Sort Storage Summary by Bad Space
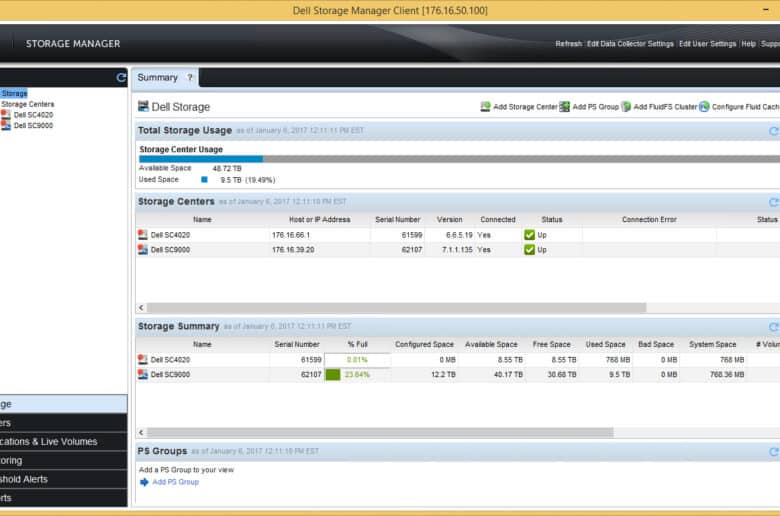The image size is (780, 516). (x=656, y=344)
